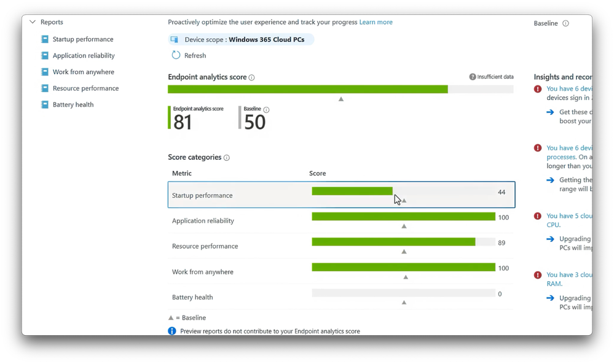Click Application reliability score bar

tap(404, 217)
